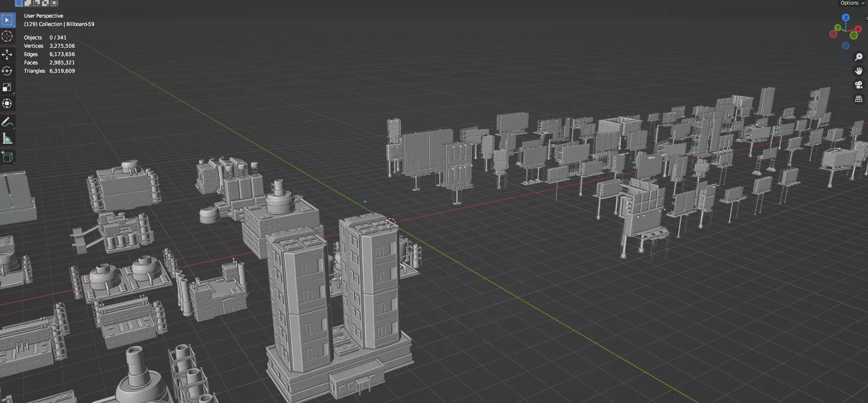Select the Select Box tool
Image resolution: width=868 pixels, height=403 pixels.
7,20
